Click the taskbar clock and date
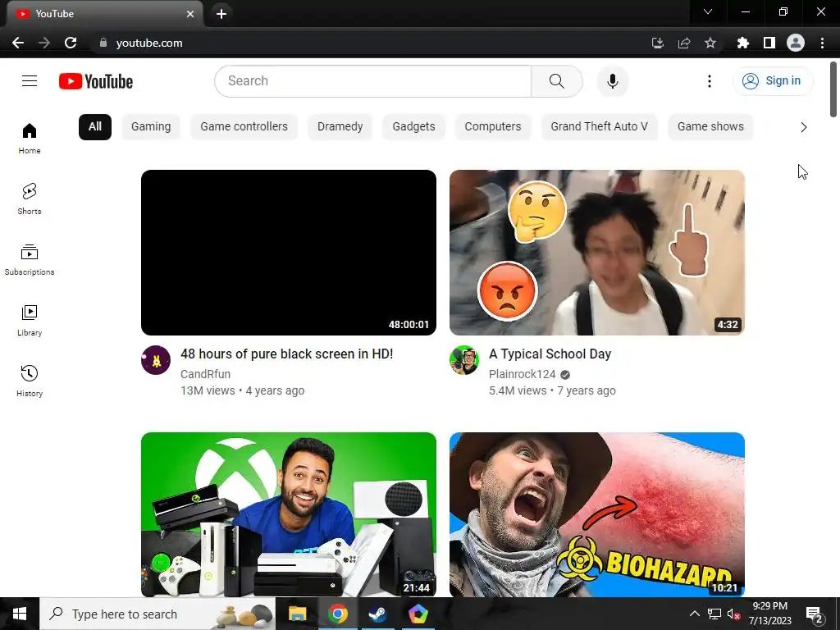This screenshot has width=840, height=630. click(x=769, y=614)
